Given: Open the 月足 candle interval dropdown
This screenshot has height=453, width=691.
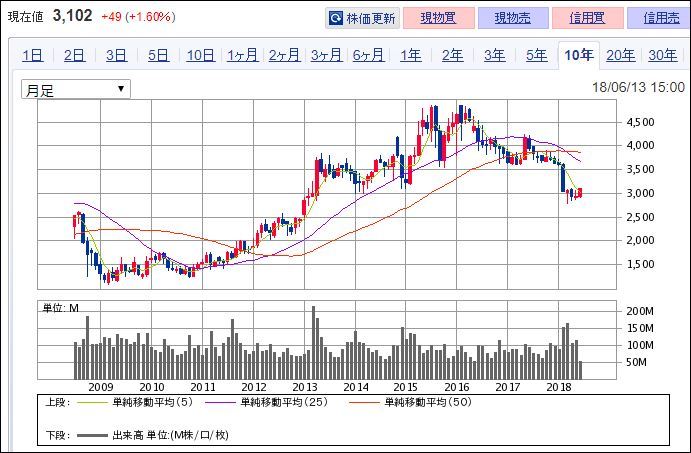Looking at the screenshot, I should (76, 89).
